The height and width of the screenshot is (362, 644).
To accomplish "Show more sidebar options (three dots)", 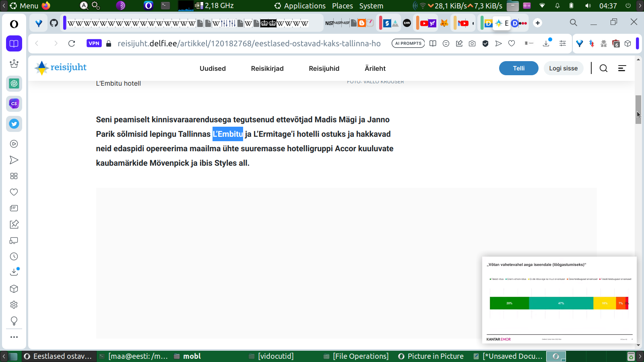I will pos(14,337).
